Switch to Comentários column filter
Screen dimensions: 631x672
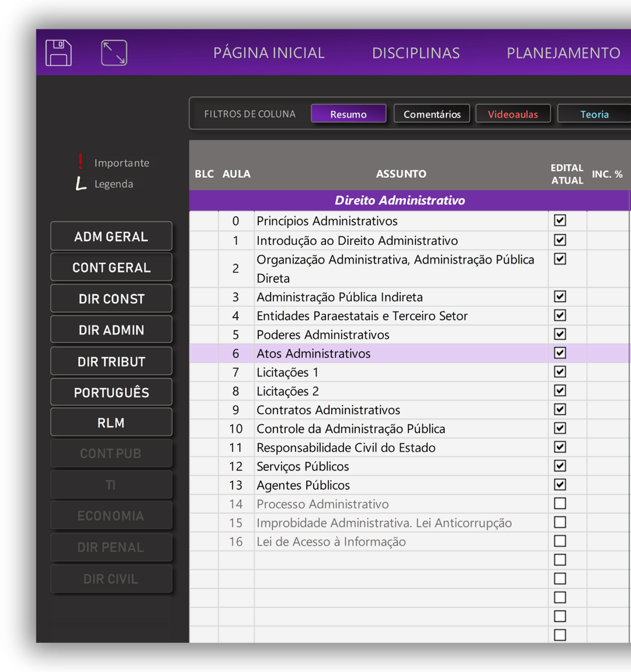click(432, 114)
